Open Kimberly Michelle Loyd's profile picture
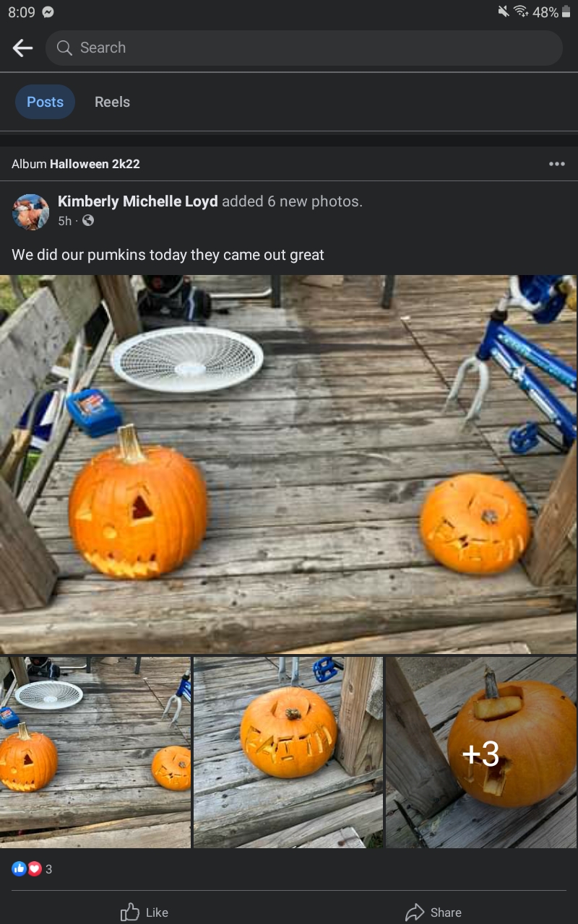The image size is (578, 924). point(30,212)
